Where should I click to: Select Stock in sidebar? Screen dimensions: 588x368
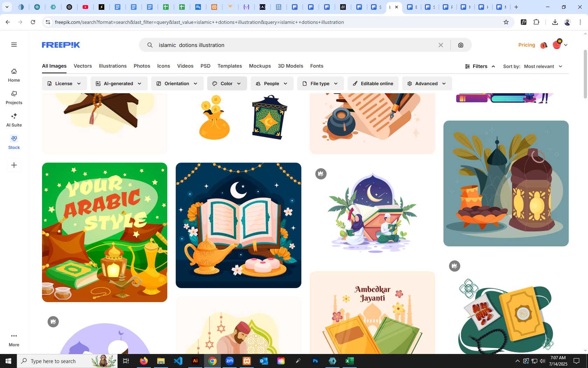pos(14,143)
